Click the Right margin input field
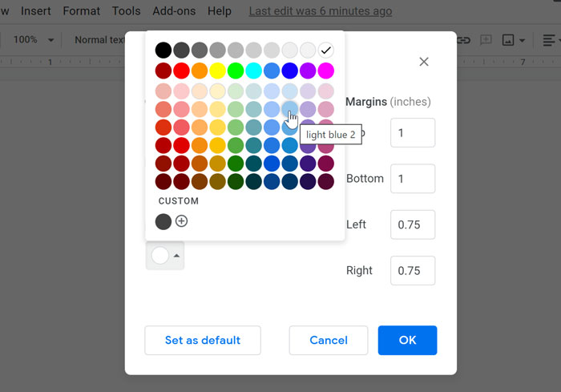 pyautogui.click(x=413, y=271)
